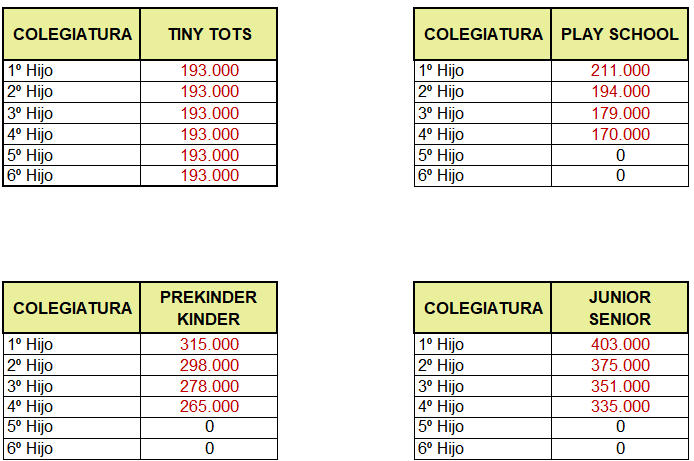Click the 403.000 Junior Senior value
Image resolution: width=694 pixels, height=461 pixels.
point(620,344)
